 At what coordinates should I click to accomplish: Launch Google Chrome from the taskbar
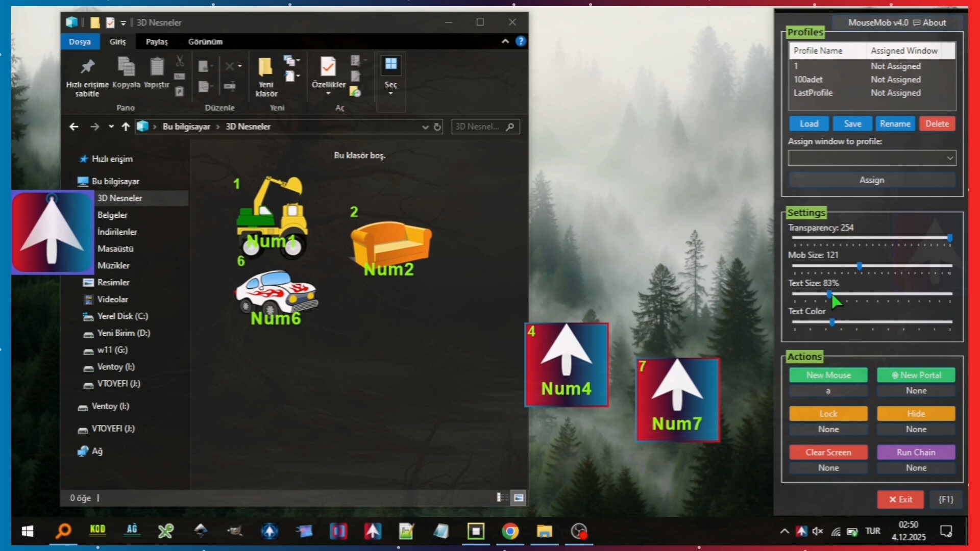tap(510, 531)
